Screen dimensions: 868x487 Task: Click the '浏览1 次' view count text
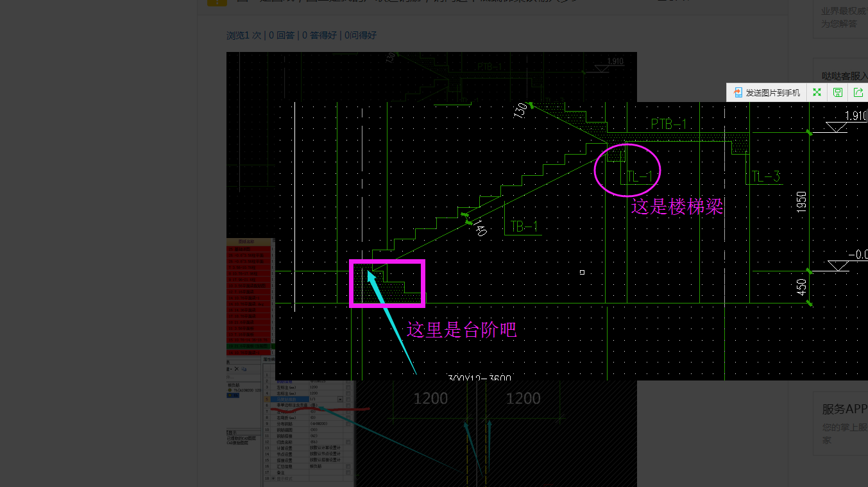click(244, 35)
